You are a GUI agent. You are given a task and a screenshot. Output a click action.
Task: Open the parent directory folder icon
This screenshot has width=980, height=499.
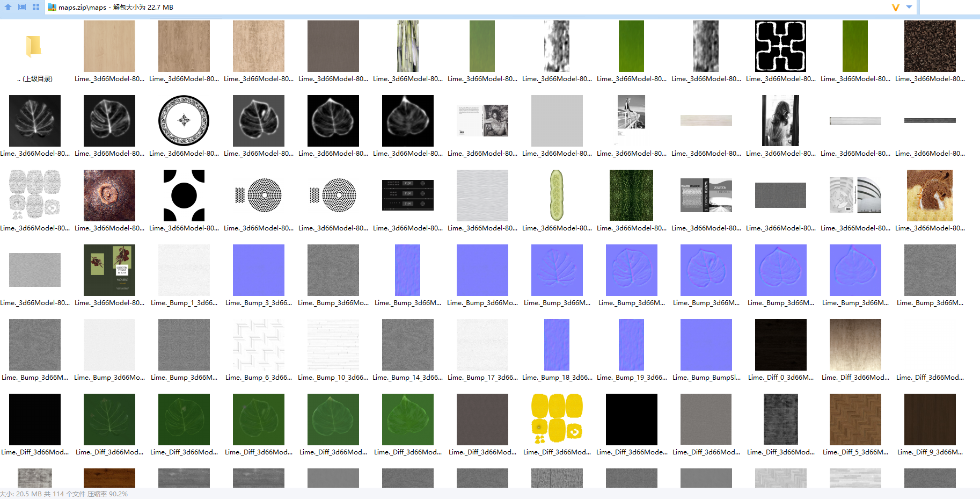pyautogui.click(x=34, y=46)
